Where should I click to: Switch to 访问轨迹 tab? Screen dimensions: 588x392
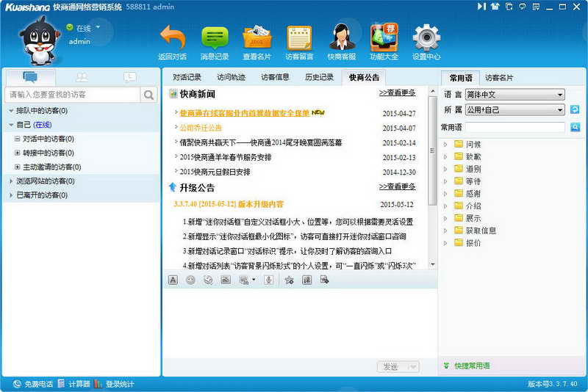231,78
